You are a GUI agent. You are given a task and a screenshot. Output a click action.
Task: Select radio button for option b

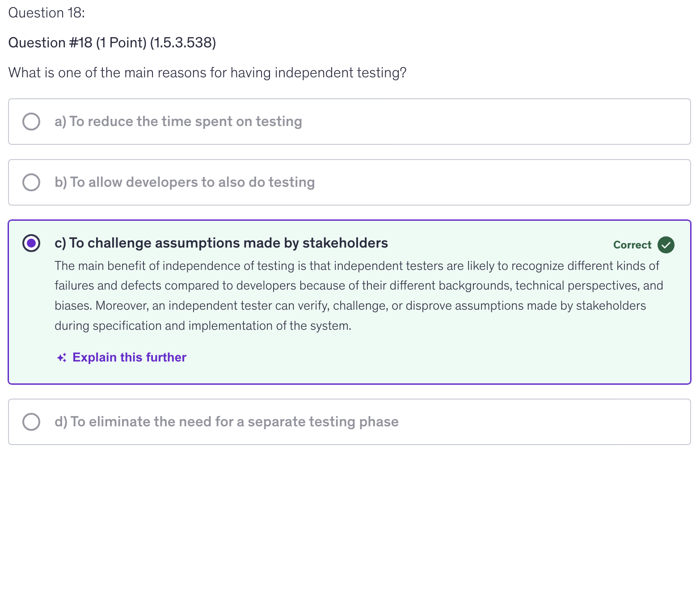coord(31,182)
